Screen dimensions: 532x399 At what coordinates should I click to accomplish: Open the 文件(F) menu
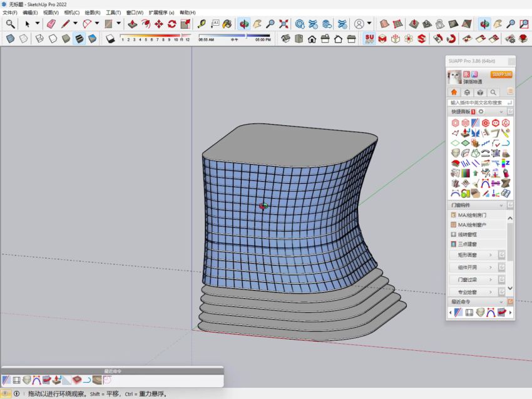point(10,13)
